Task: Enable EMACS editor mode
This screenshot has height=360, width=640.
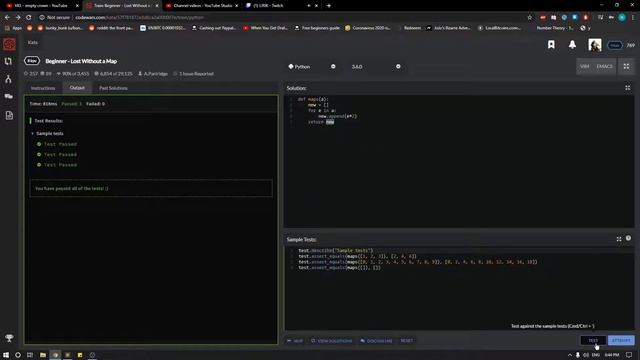Action: [604, 66]
